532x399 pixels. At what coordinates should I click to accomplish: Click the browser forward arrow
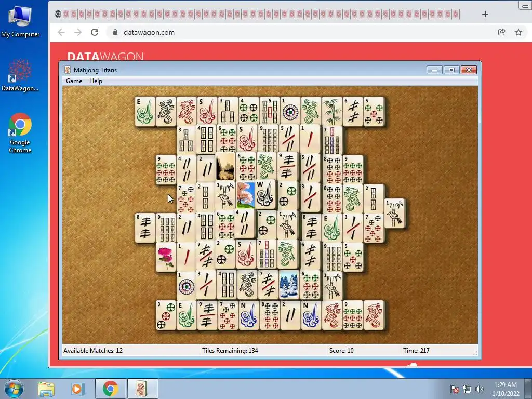pos(78,32)
